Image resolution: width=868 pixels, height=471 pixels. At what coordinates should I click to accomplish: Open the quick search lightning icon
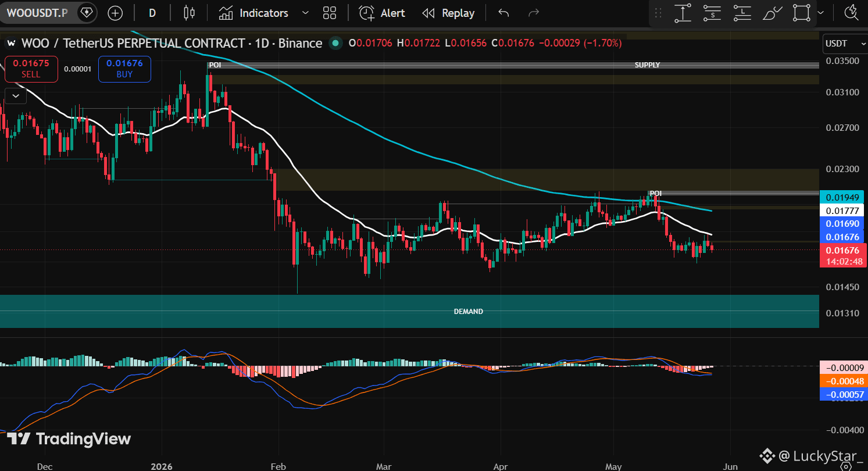(852, 13)
